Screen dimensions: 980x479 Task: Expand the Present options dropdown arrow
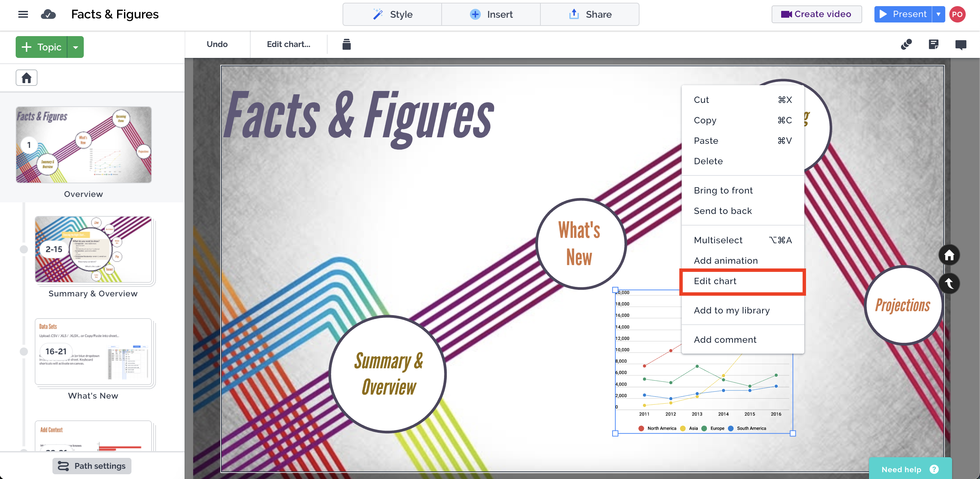point(938,14)
